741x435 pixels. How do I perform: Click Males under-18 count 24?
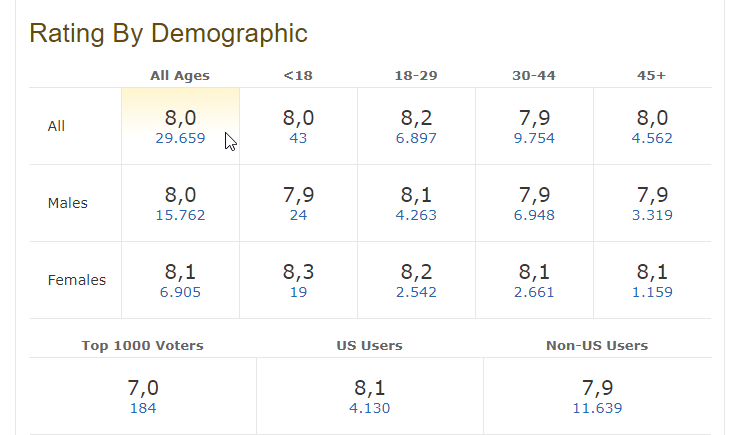click(x=298, y=215)
